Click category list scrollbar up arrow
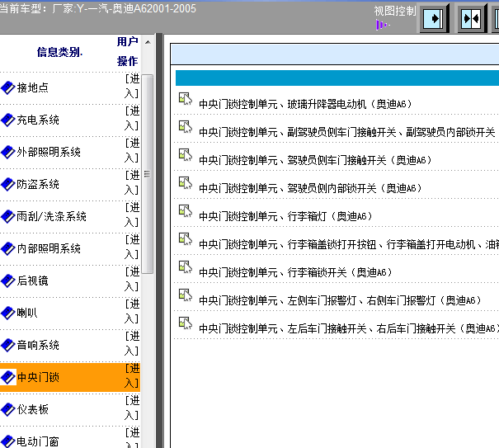This screenshot has width=499, height=448. [148, 42]
